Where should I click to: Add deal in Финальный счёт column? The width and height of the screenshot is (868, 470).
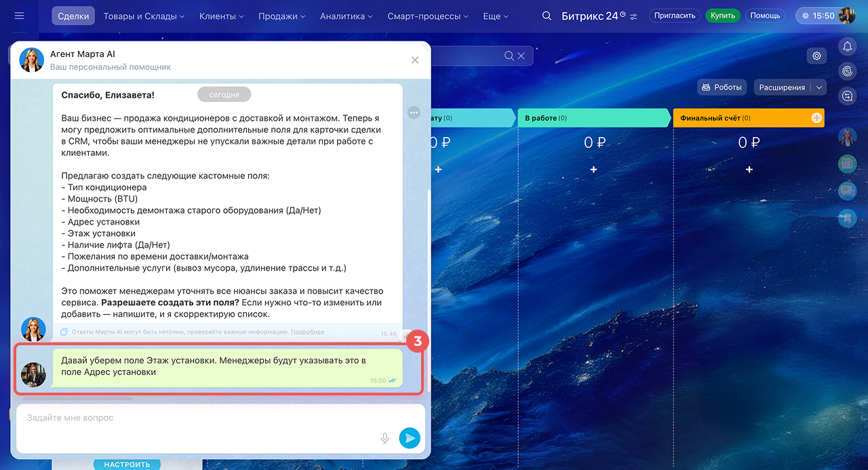click(749, 169)
